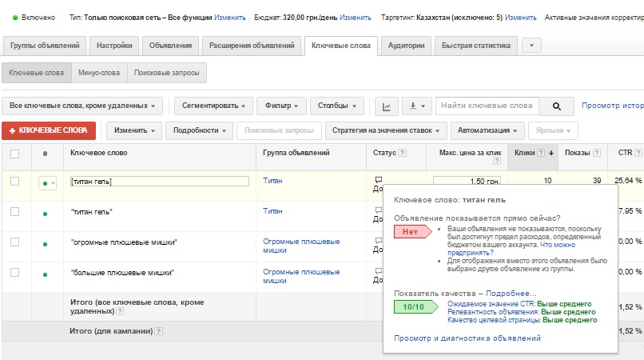The image size is (644, 360).
Task: Select the Поисковые запросы sub-tab
Action: tap(167, 73)
